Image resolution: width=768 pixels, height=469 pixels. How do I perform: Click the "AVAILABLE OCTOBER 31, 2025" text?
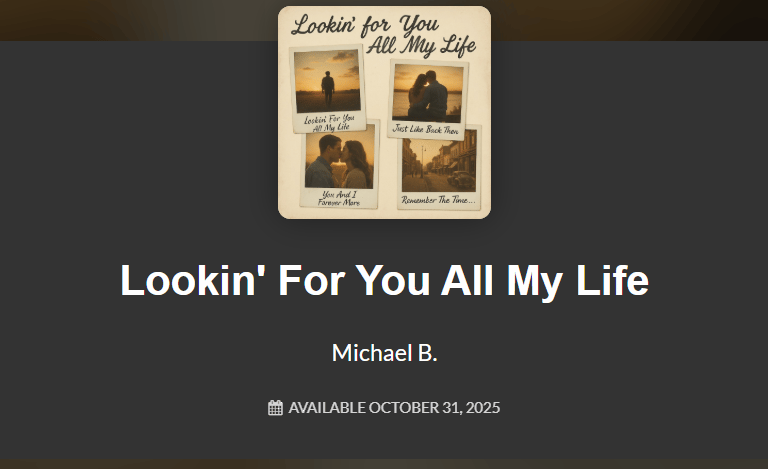click(394, 407)
